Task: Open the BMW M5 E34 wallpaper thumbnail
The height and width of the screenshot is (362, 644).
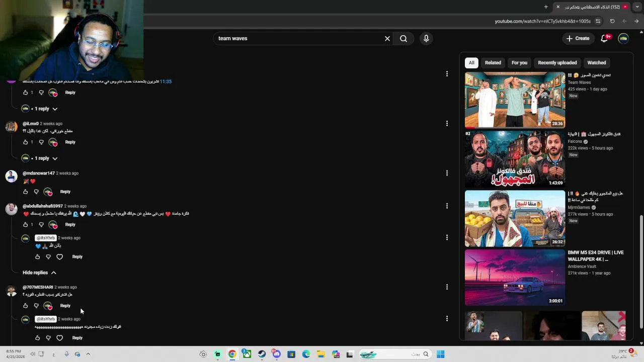Action: point(515,278)
